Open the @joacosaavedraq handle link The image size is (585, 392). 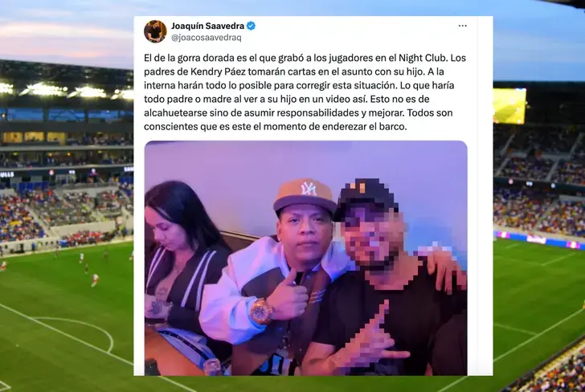pyautogui.click(x=207, y=38)
